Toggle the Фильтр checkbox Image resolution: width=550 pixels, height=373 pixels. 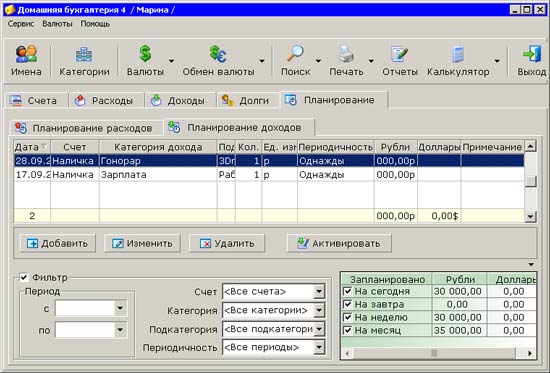(x=24, y=278)
